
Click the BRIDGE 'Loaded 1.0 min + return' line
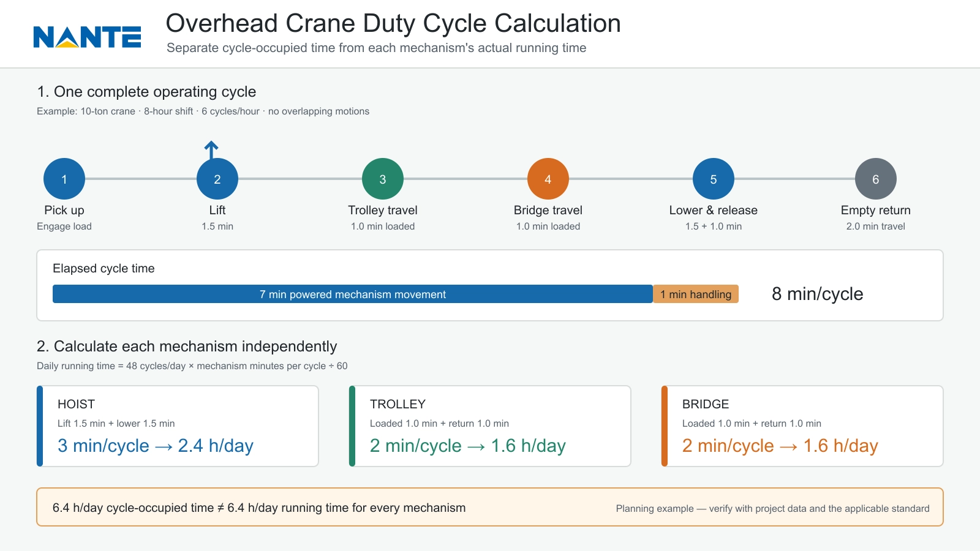[752, 423]
